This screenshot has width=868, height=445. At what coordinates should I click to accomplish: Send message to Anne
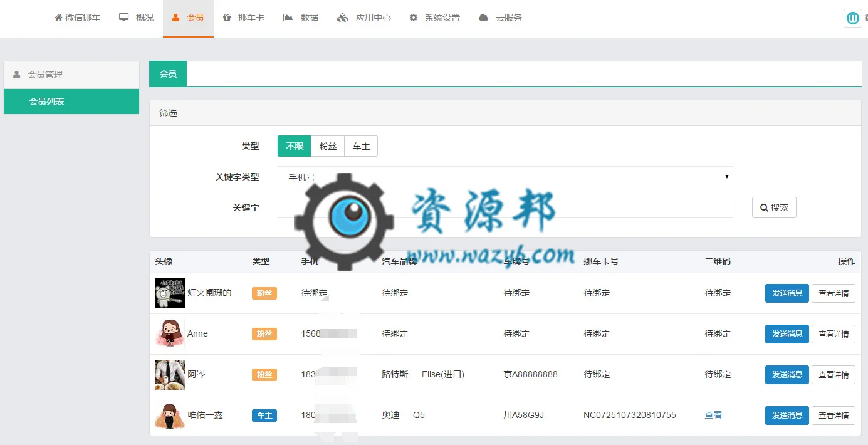[787, 334]
